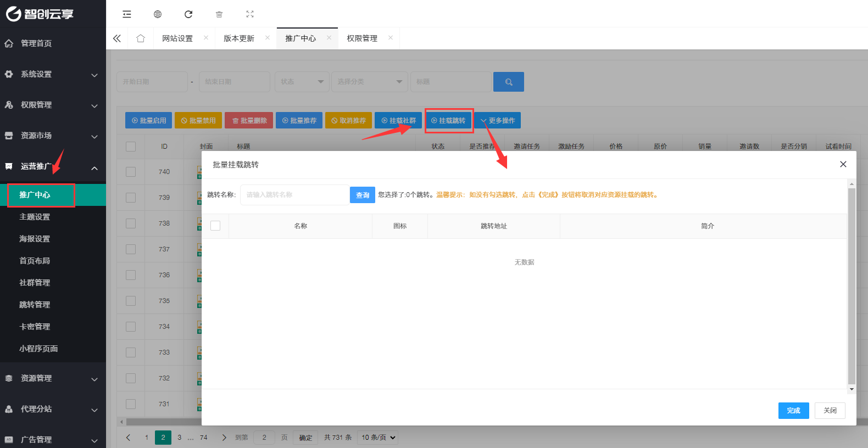Switch to the 版本更新 tab
The height and width of the screenshot is (448, 868).
pyautogui.click(x=239, y=38)
